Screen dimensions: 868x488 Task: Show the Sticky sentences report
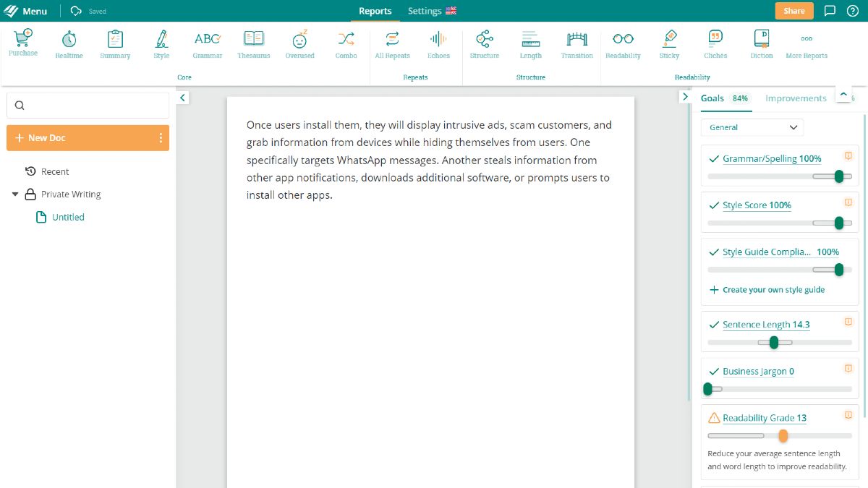[x=669, y=43]
